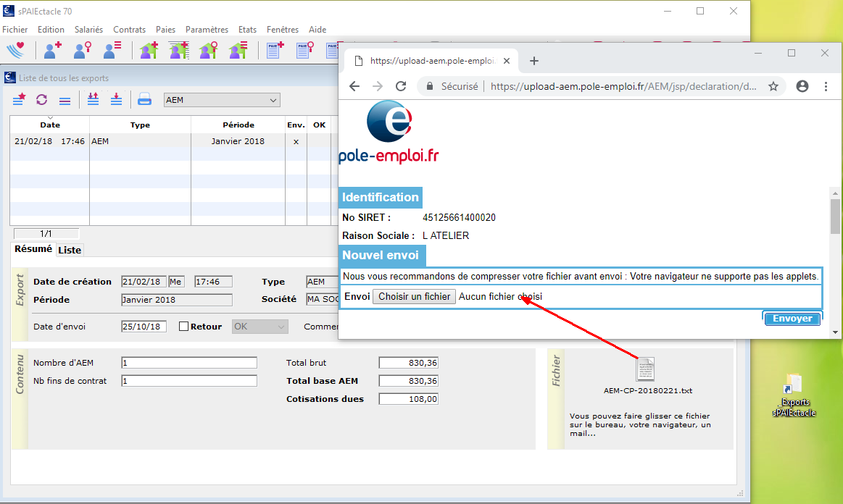Click the plain green house add-contract icon
The height and width of the screenshot is (504, 843).
[149, 50]
